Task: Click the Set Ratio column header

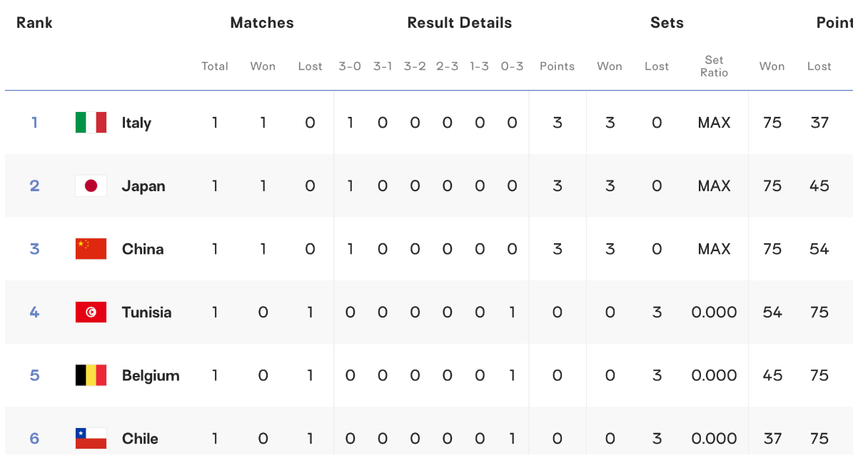Action: (714, 66)
